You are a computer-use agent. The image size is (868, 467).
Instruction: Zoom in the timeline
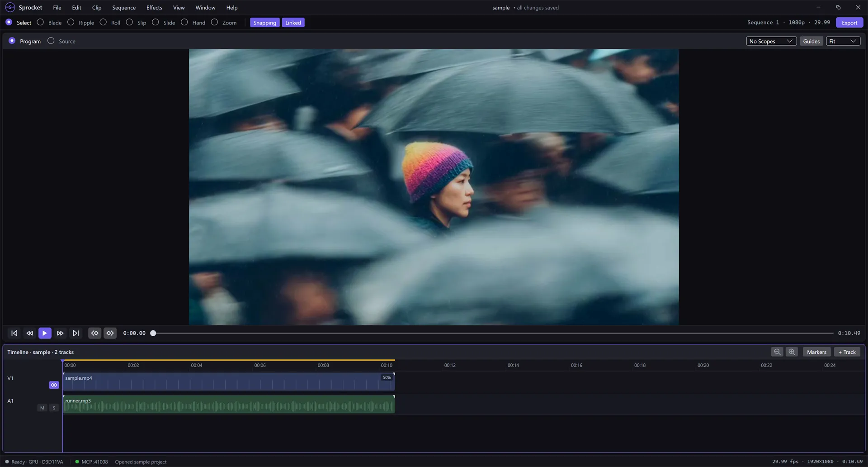pos(792,352)
